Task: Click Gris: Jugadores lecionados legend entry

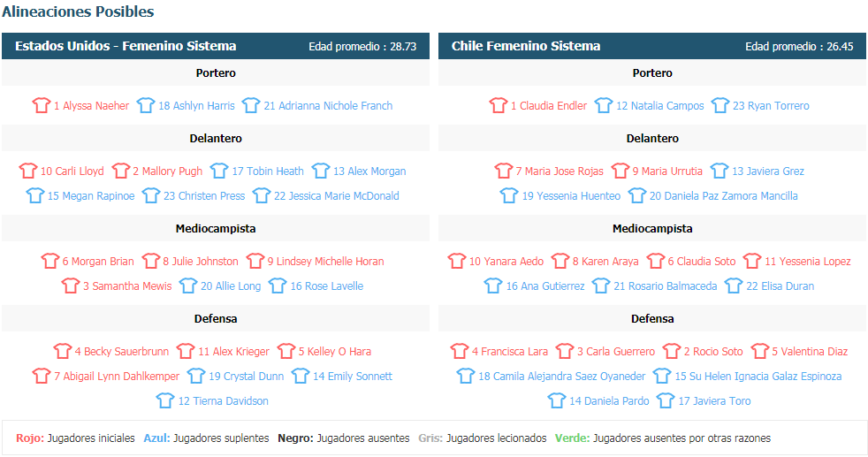Action: [482, 438]
